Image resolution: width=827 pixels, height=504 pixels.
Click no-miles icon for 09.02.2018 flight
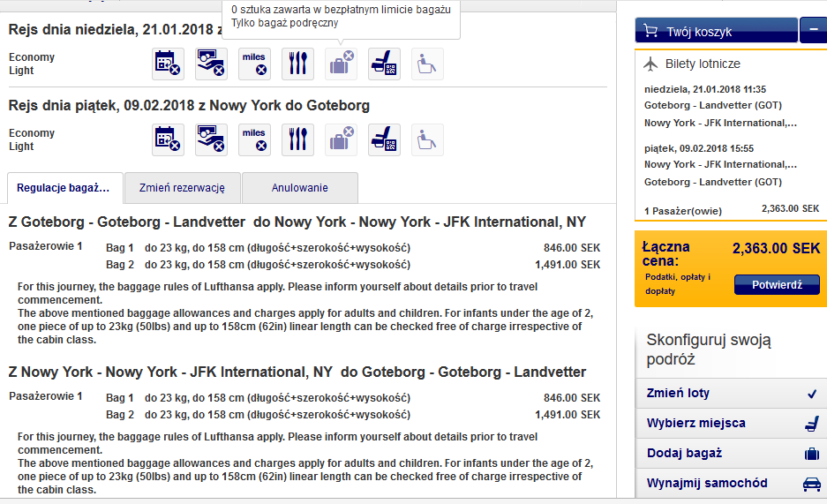pyautogui.click(x=254, y=139)
